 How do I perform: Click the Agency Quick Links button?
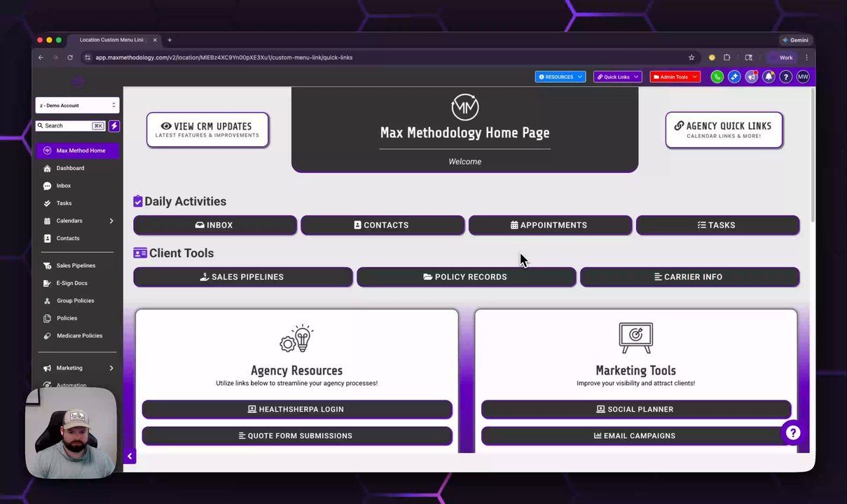pos(724,129)
